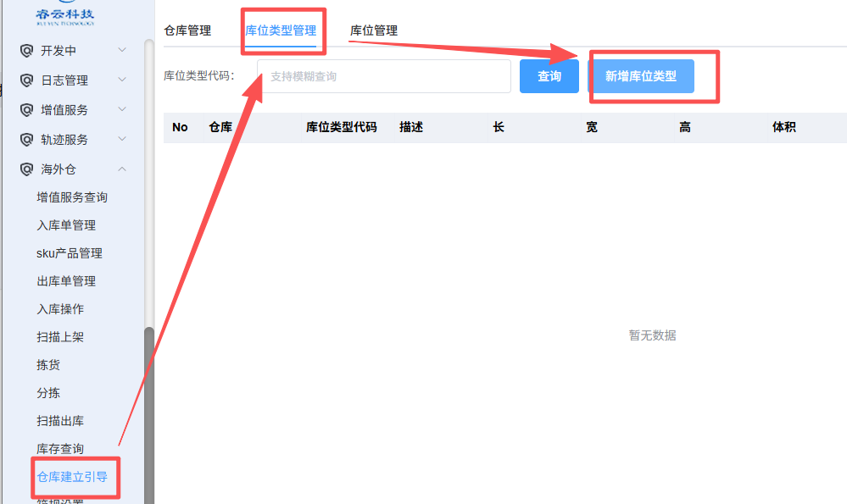Expand the 轨迹服务 menu chevron
The image size is (847, 504).
click(x=122, y=140)
